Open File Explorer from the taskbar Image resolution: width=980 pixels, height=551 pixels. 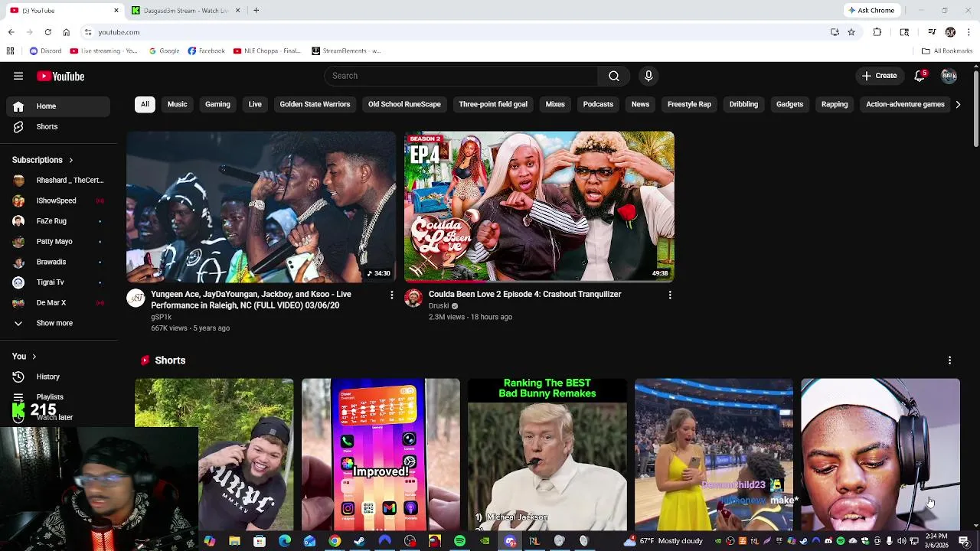234,541
